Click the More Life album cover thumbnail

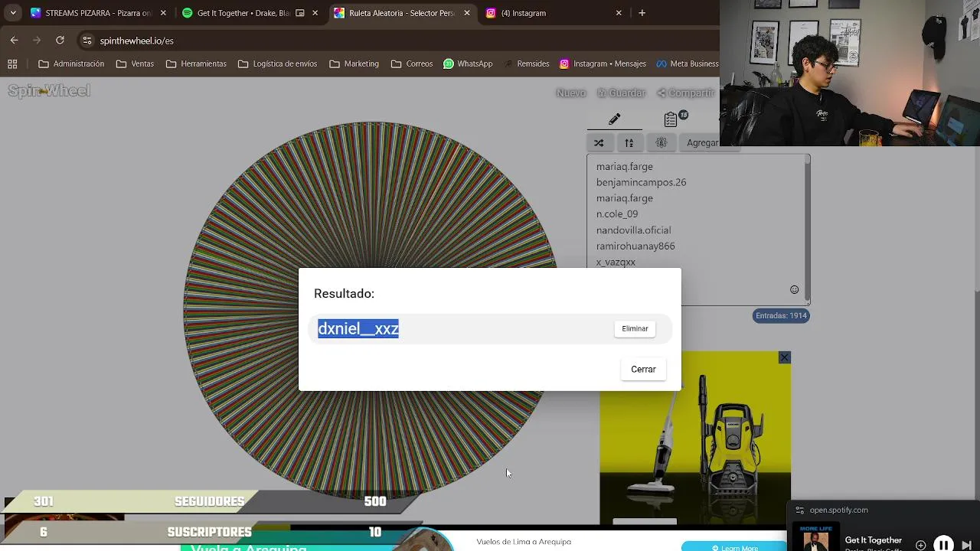pos(815,537)
